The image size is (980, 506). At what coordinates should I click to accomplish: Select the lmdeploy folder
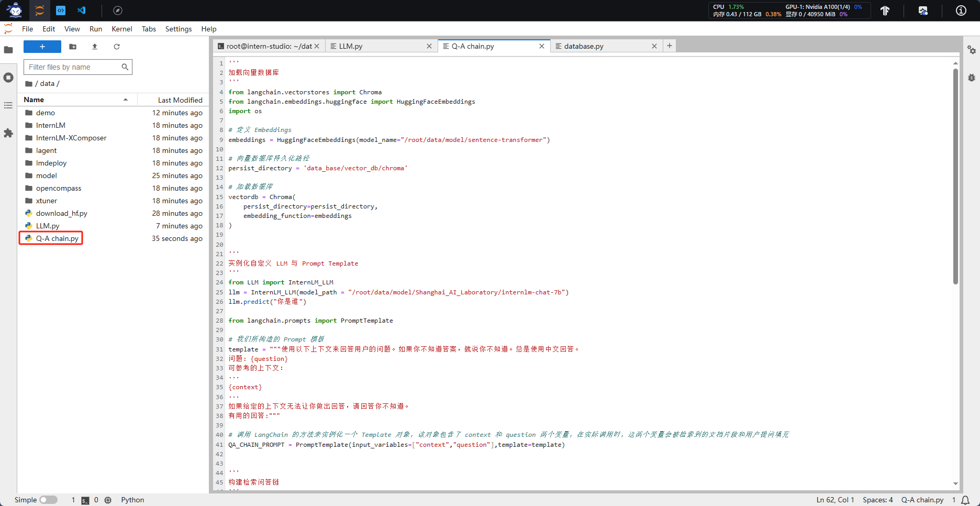114,163
